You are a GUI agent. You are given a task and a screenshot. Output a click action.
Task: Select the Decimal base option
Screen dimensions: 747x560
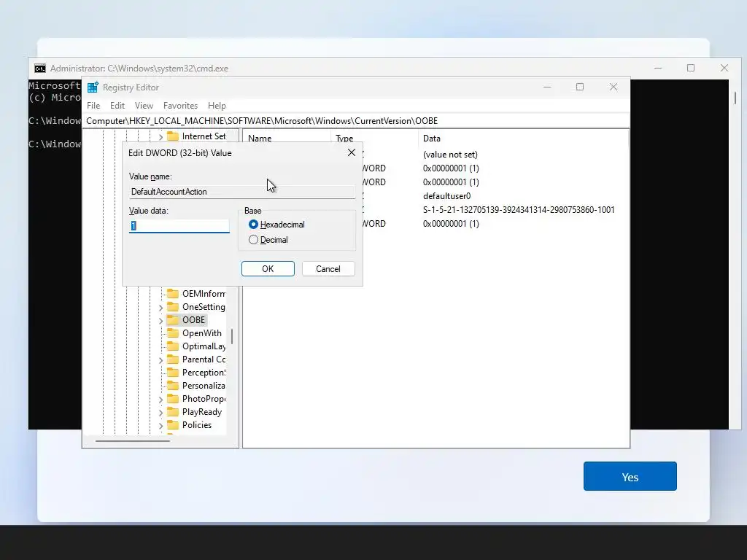point(253,239)
